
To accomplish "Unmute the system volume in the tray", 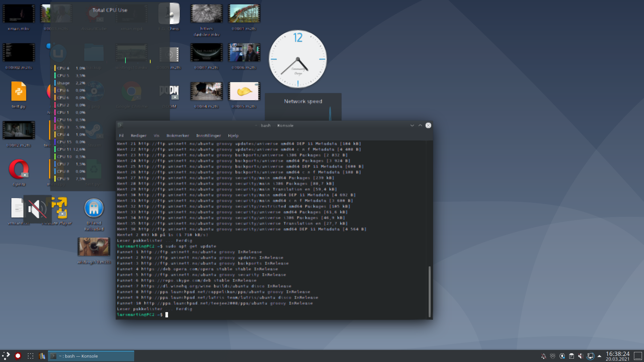I will [580, 355].
